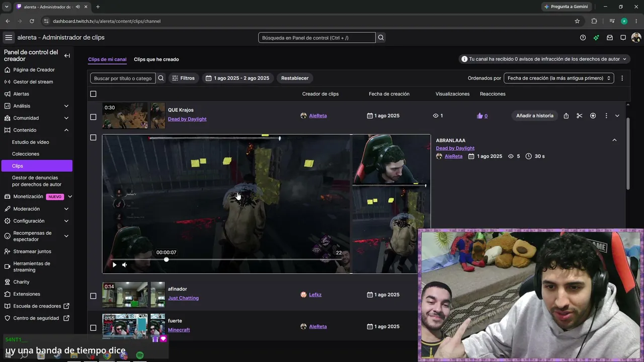
Task: Open Colecciones in sidebar
Action: [x=26, y=154]
